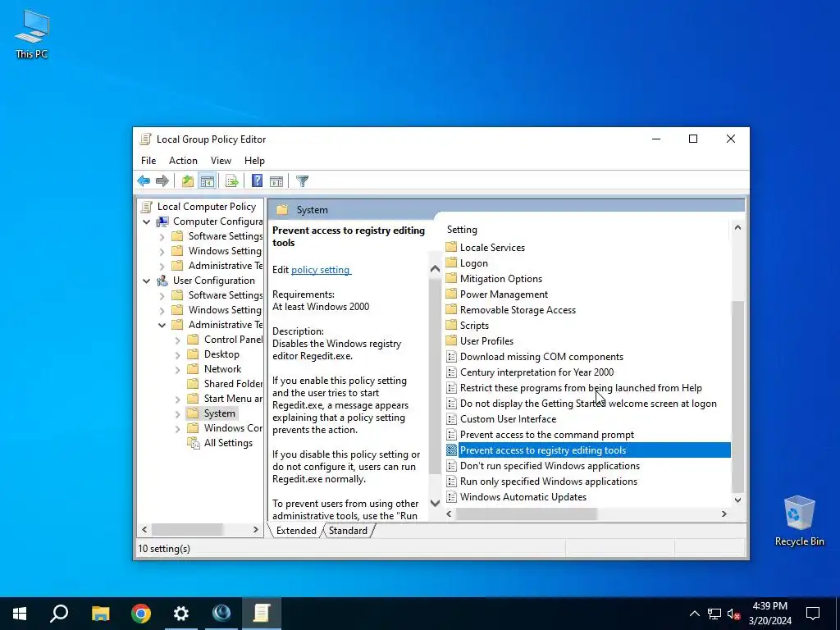Open the Scripts folder in list
840x630 pixels.
tap(474, 325)
